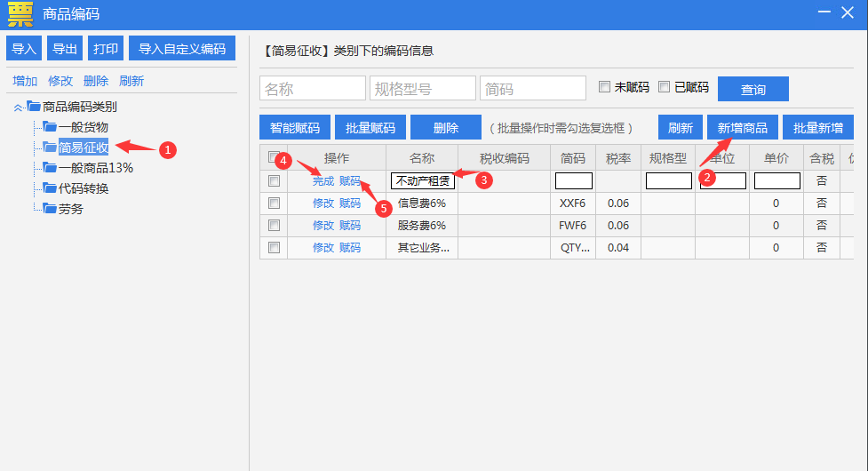Tick the checkbox in the 服务费6% row
Viewport: 868px width, 471px height.
[x=274, y=225]
